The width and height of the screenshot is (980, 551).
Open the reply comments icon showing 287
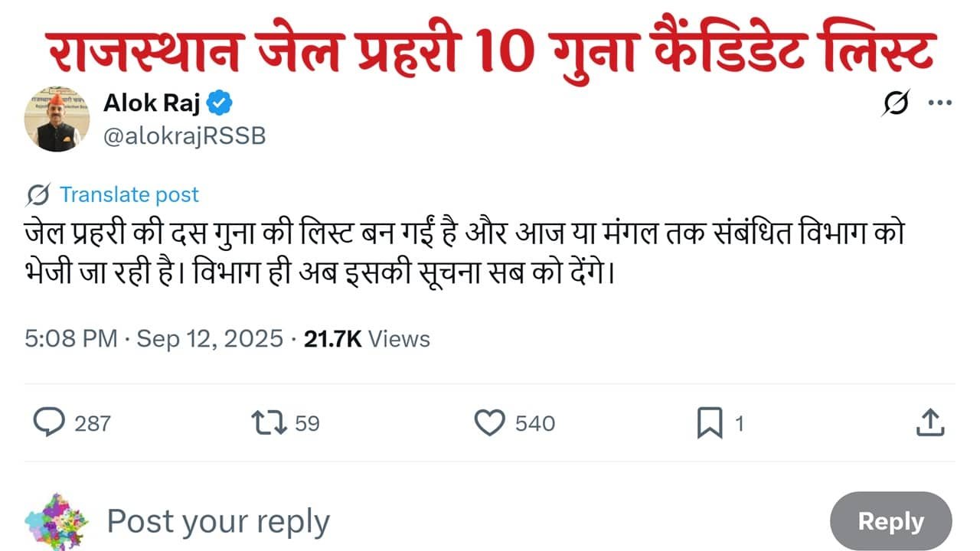pos(49,422)
